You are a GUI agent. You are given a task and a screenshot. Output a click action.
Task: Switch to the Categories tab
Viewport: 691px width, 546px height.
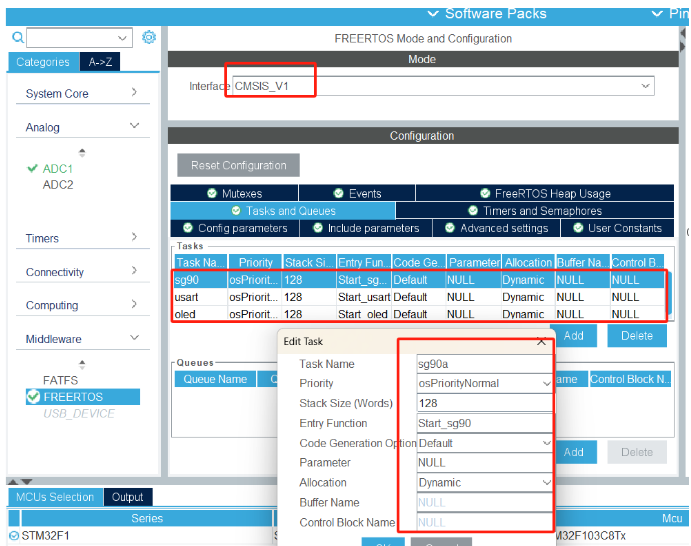pyautogui.click(x=43, y=62)
